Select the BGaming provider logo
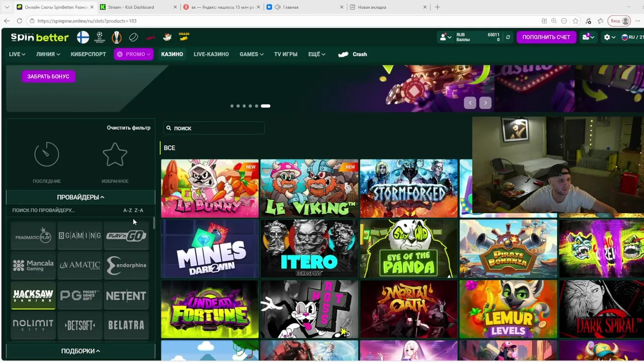The height and width of the screenshot is (362, 644). (x=79, y=235)
